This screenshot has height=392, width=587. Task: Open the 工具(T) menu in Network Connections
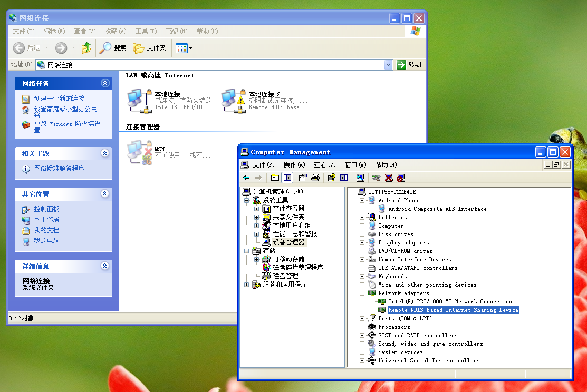(146, 31)
